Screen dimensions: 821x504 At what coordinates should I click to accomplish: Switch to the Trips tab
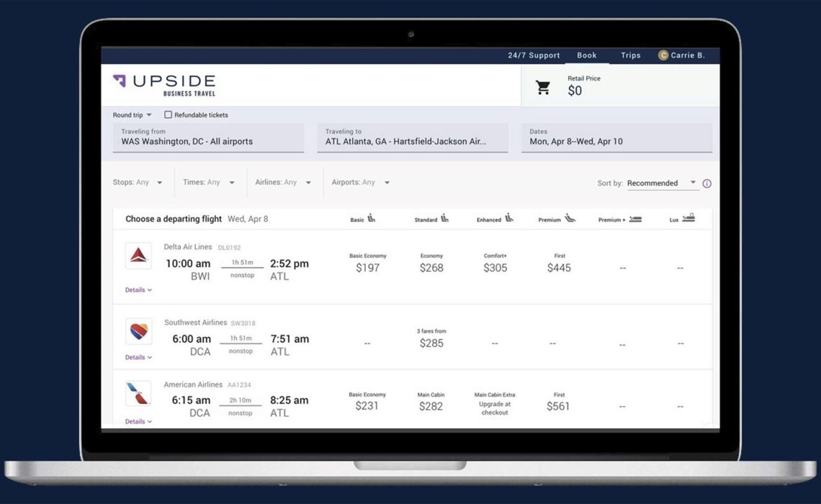[630, 55]
